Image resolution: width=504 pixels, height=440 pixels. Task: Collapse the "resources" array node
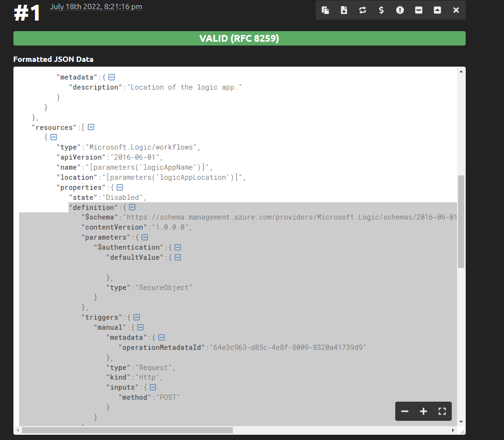pyautogui.click(x=91, y=127)
